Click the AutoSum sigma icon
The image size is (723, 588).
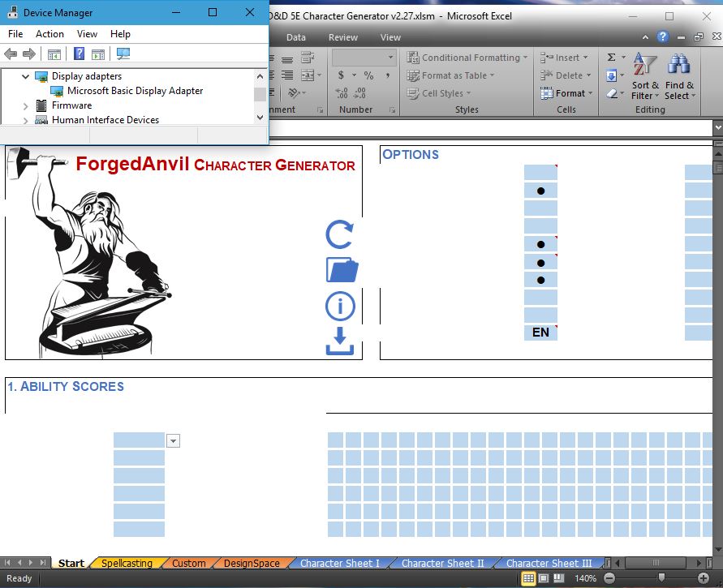(611, 57)
